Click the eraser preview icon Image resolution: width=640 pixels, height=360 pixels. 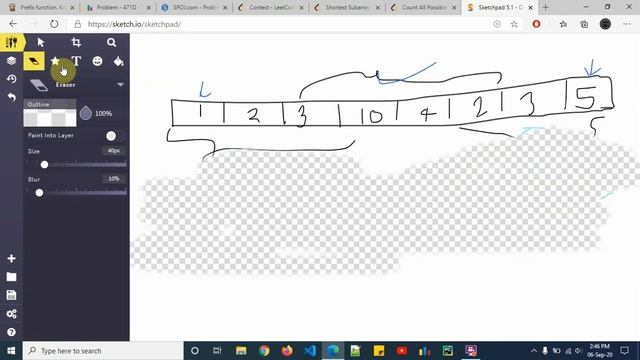pos(39,84)
